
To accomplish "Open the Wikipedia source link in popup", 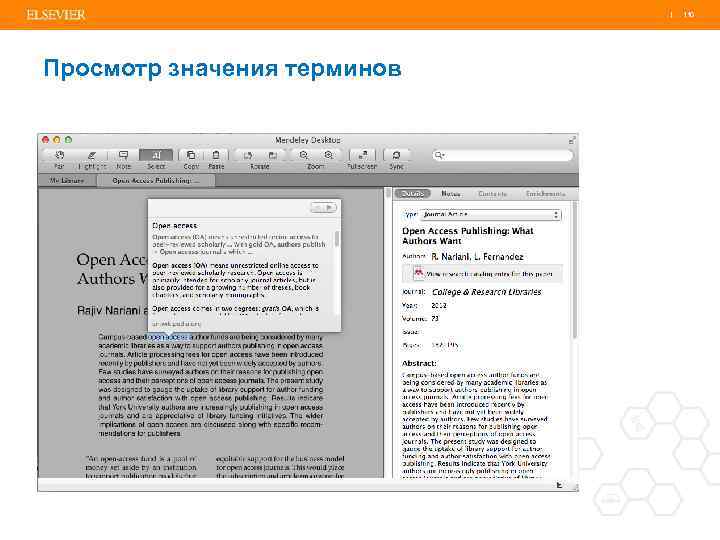I will (176, 324).
